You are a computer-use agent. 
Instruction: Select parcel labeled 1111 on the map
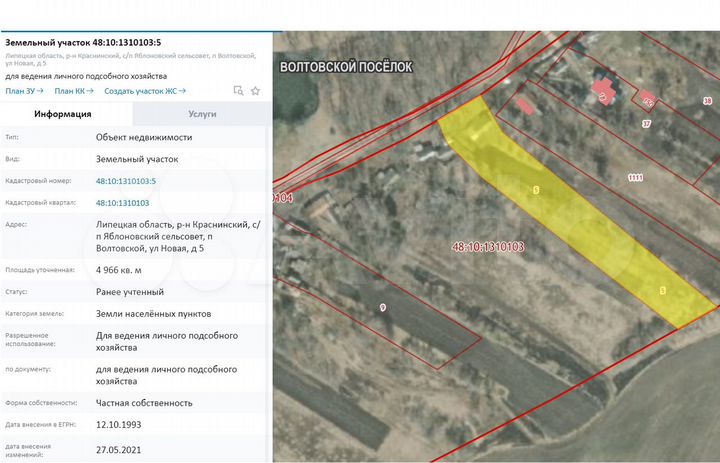coord(634,177)
